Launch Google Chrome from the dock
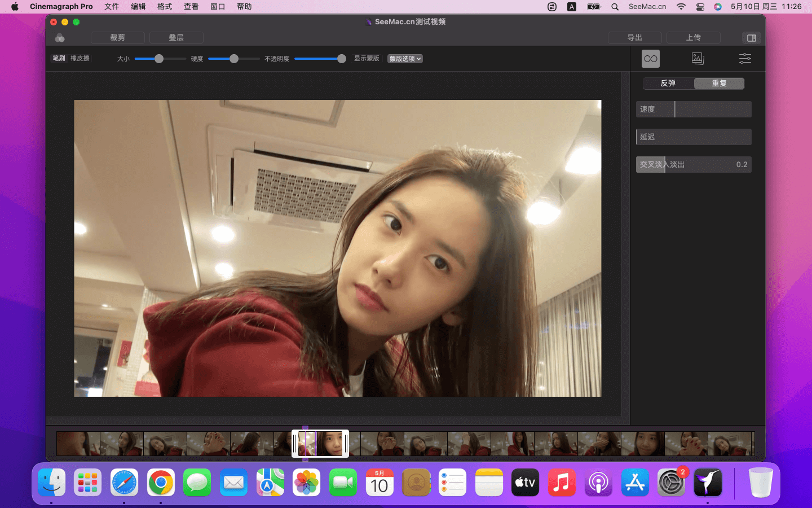This screenshot has width=812, height=508. [161, 483]
